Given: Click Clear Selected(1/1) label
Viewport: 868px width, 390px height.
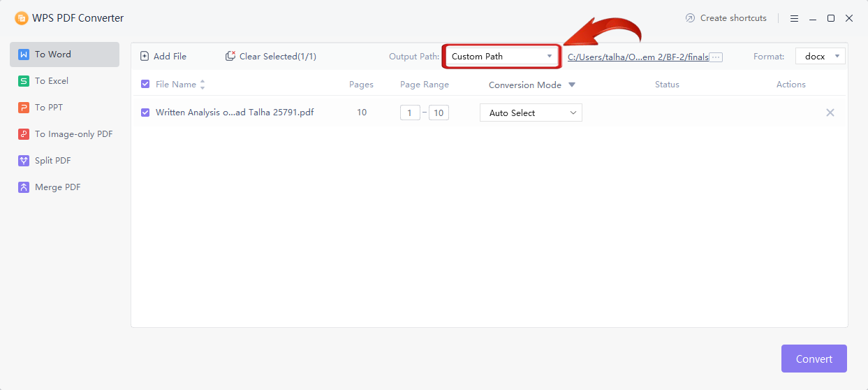Looking at the screenshot, I should click(278, 57).
